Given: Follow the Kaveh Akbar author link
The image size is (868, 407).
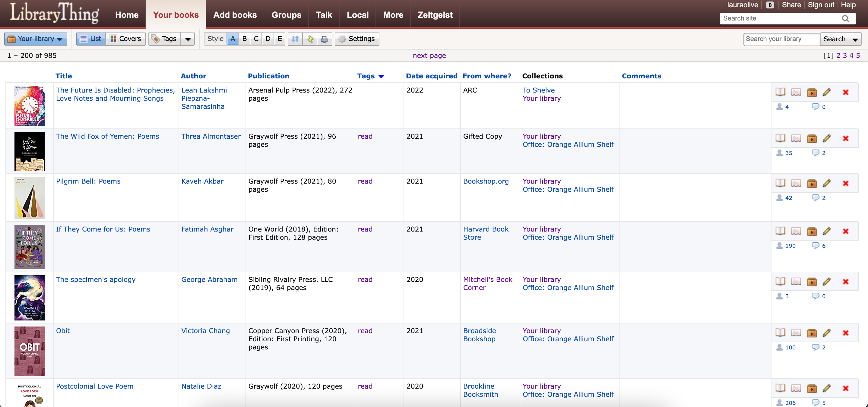Looking at the screenshot, I should pyautogui.click(x=202, y=181).
